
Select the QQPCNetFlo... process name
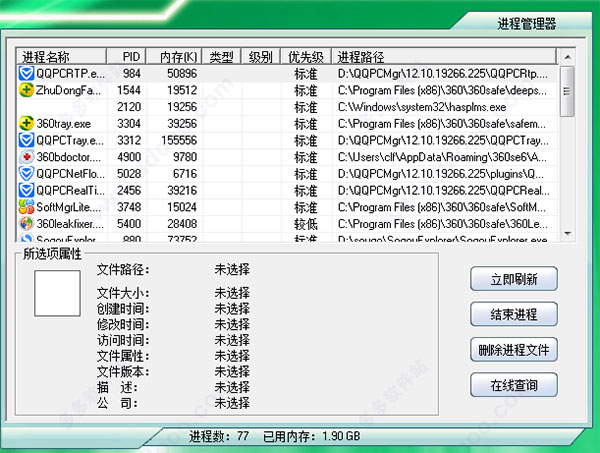70,174
